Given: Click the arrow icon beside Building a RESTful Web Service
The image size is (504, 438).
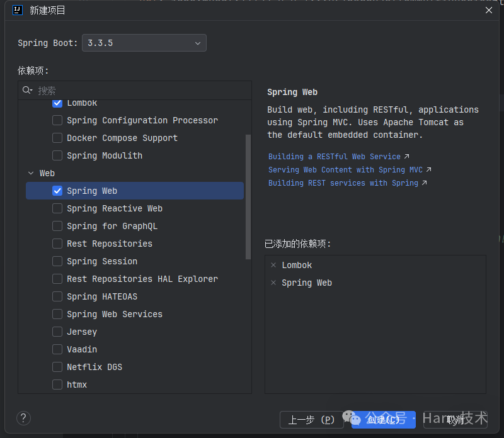Looking at the screenshot, I should (x=406, y=157).
